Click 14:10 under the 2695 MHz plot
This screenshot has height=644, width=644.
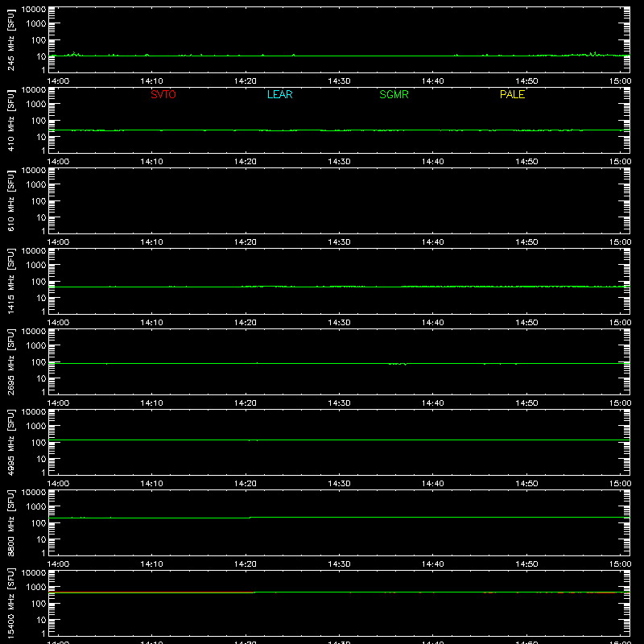pyautogui.click(x=151, y=403)
